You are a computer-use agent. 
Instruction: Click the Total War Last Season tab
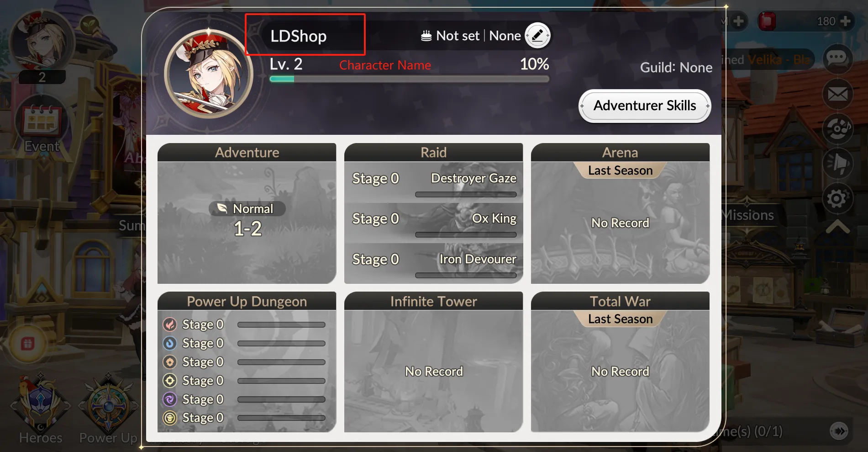click(x=620, y=319)
